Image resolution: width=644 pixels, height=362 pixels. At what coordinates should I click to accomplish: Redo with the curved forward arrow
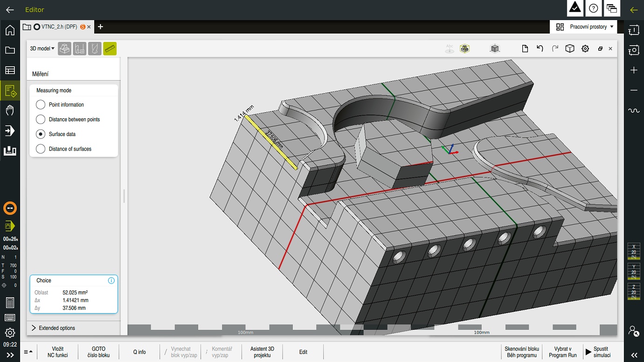(x=555, y=48)
